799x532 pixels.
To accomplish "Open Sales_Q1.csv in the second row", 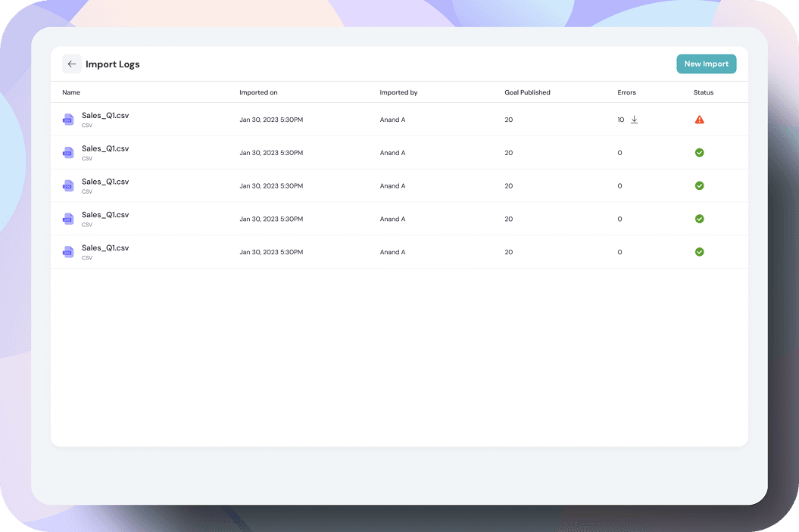I will pos(105,149).
